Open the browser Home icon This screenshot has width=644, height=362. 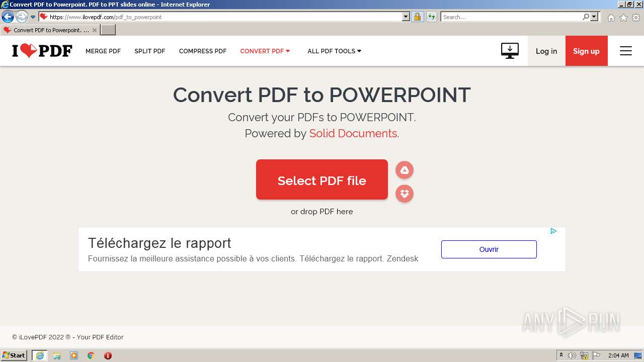[611, 18]
